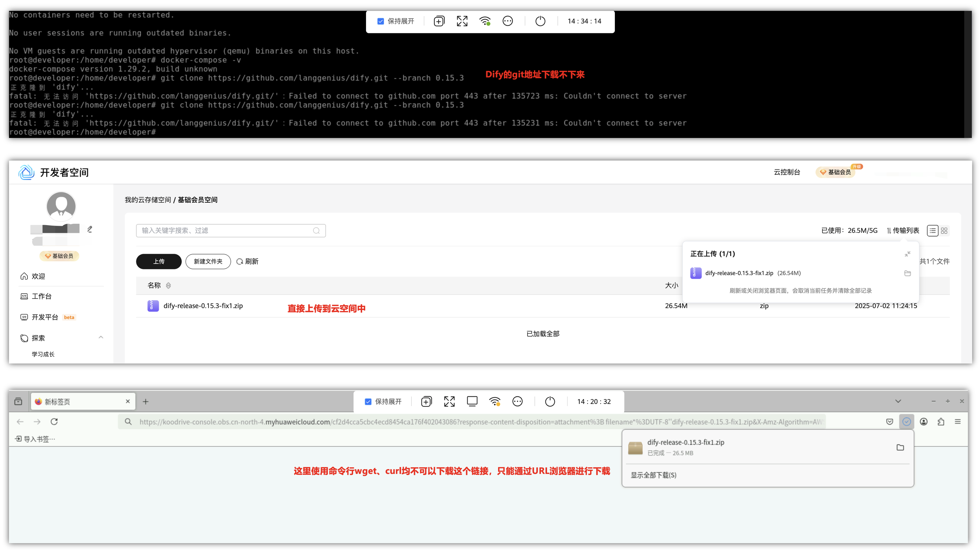Sort files by 名称 column arrow
Image resolution: width=980 pixels, height=553 pixels.
(x=168, y=285)
